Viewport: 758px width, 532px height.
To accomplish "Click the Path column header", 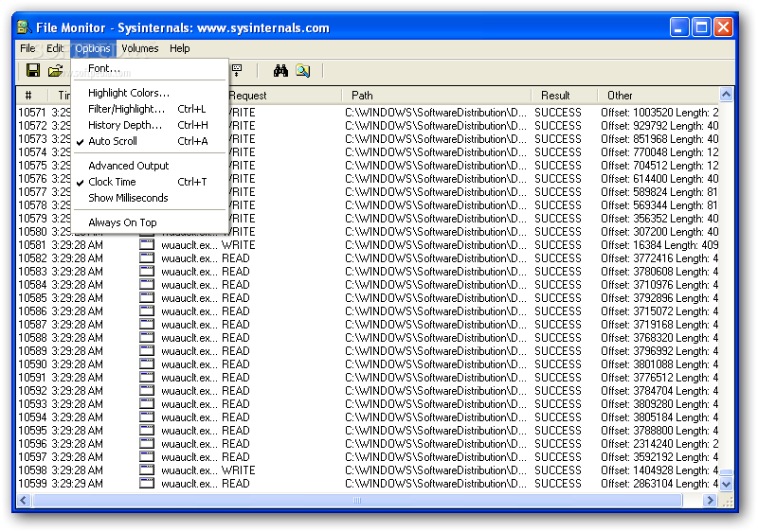I will (x=437, y=96).
